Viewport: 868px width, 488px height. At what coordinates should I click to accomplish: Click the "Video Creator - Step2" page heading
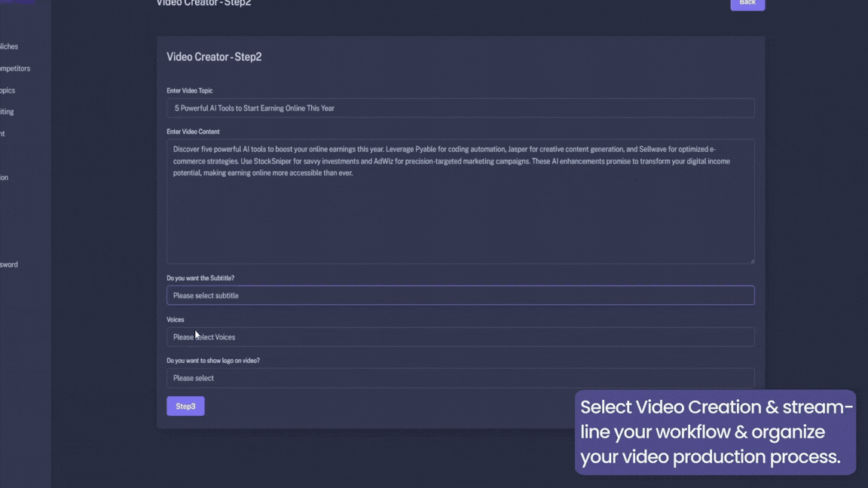[213, 56]
